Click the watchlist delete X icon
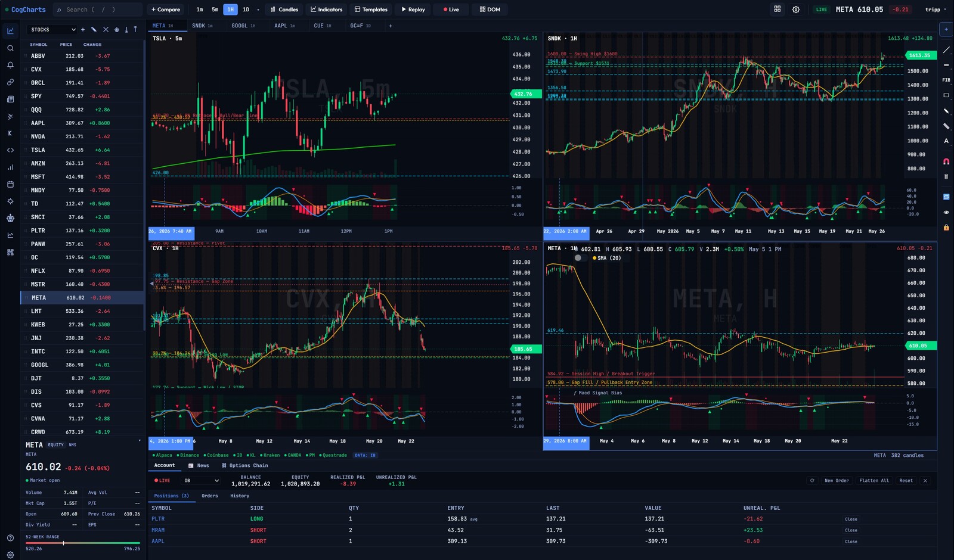 106,29
